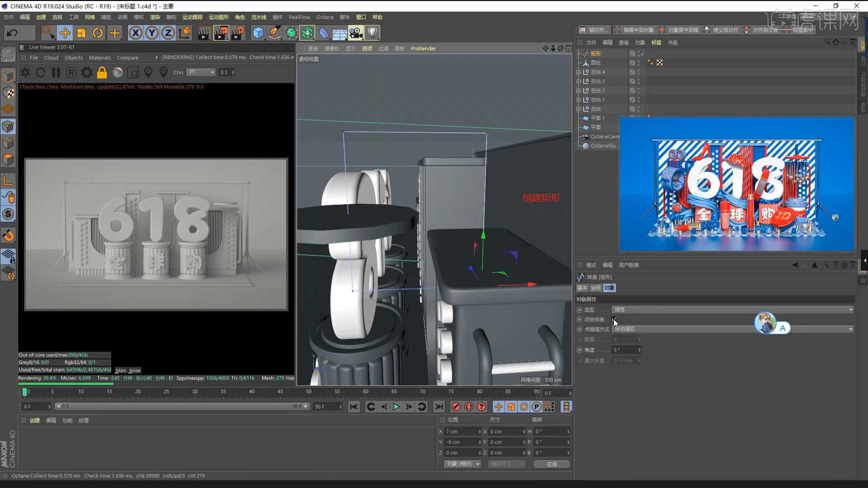Open the Octane menu in the main menu bar
868x488 pixels.
coord(325,17)
